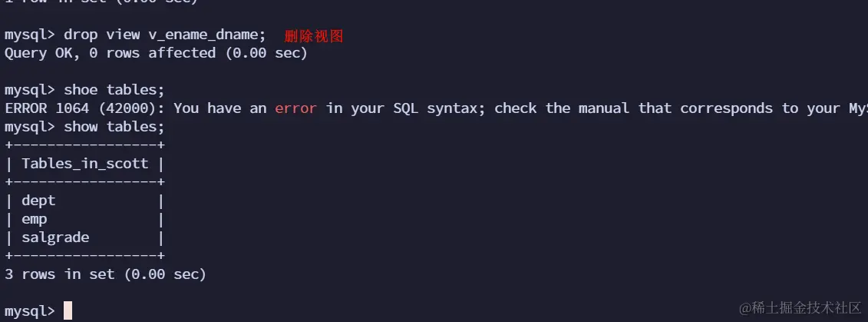Screen dimensions: 868x322
Task: Click the show tables; command
Action: 114,127
